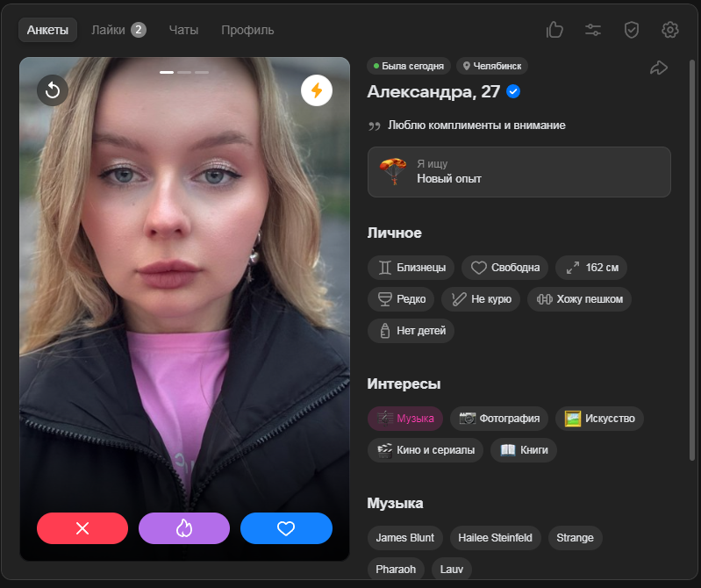Image resolution: width=701 pixels, height=588 pixels.
Task: Click the "Была сегодня" status chip
Action: (409, 66)
